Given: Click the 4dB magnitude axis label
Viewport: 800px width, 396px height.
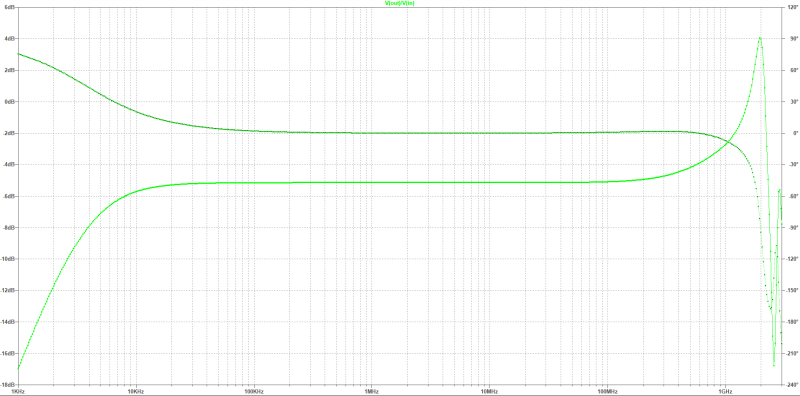Looking at the screenshot, I should click(x=9, y=39).
